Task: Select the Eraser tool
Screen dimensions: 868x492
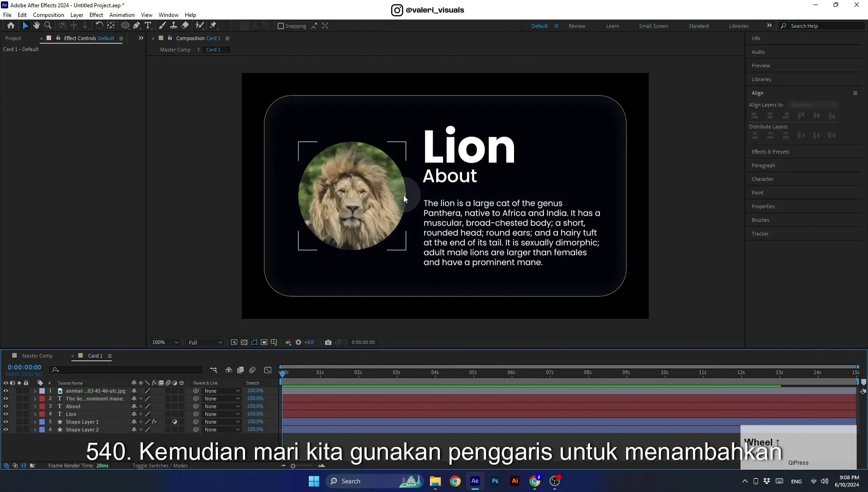Action: (x=185, y=26)
